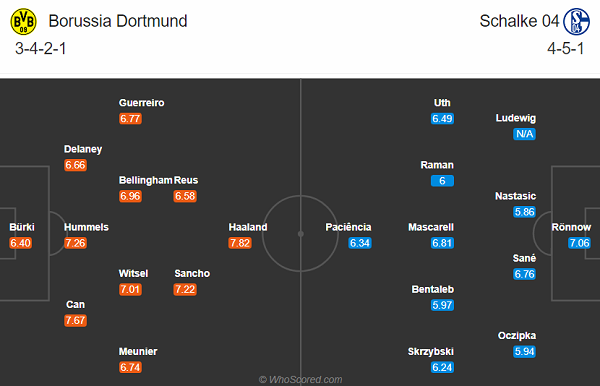
Task: Select Ludewig's N/A rating badge
Action: click(x=525, y=134)
